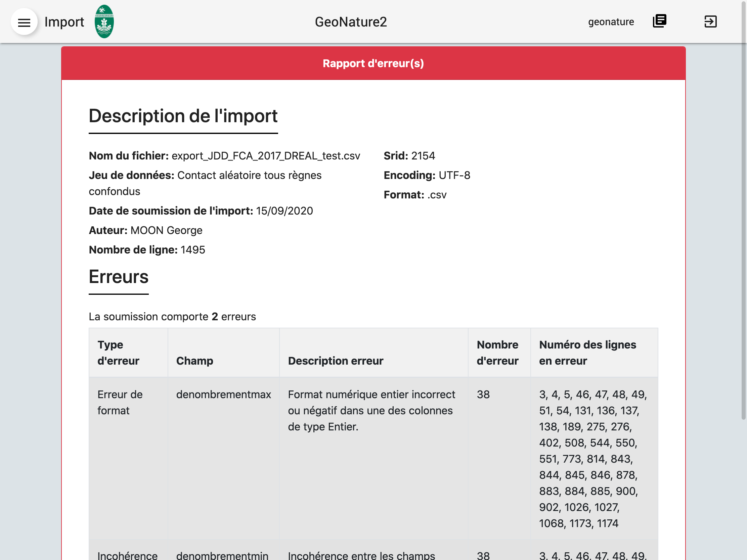Click the Rapport d'erreur(s) red header

(373, 63)
